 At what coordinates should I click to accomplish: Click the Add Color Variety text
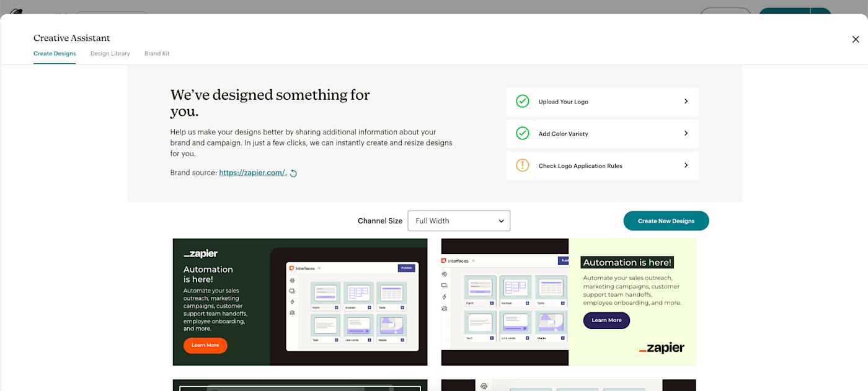tap(564, 134)
